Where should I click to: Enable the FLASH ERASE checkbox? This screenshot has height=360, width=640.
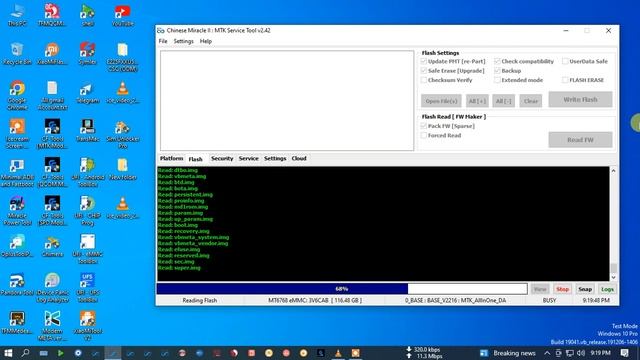point(565,80)
